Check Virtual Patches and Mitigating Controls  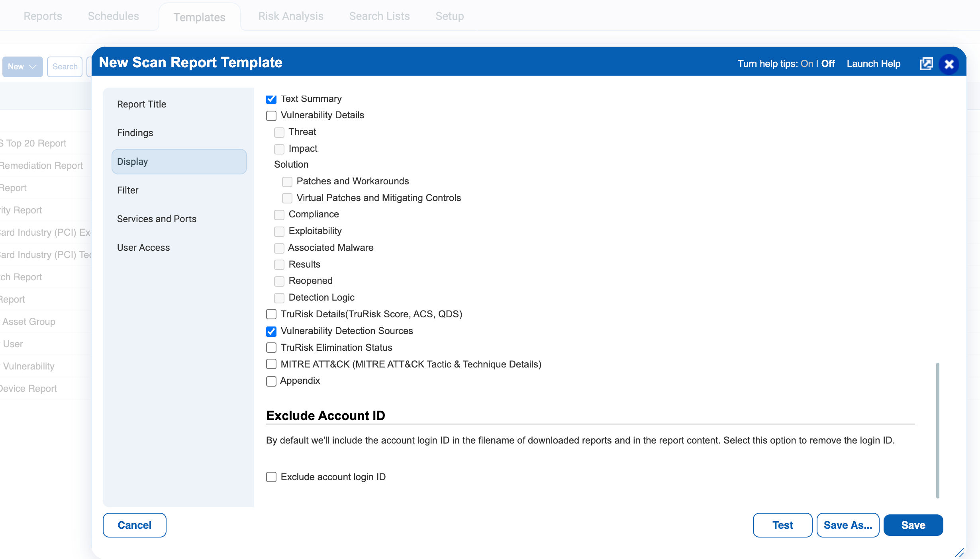click(287, 198)
